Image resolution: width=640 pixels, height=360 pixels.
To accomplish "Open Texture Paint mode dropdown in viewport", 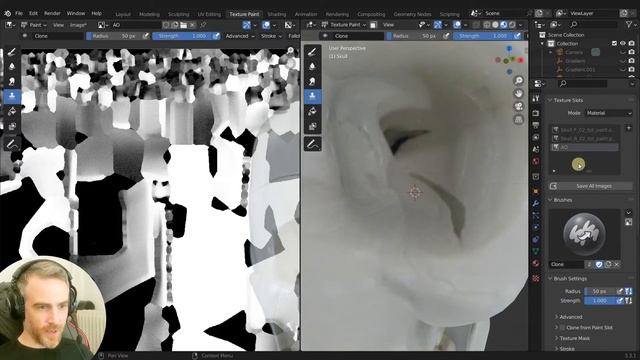I will click(x=344, y=25).
